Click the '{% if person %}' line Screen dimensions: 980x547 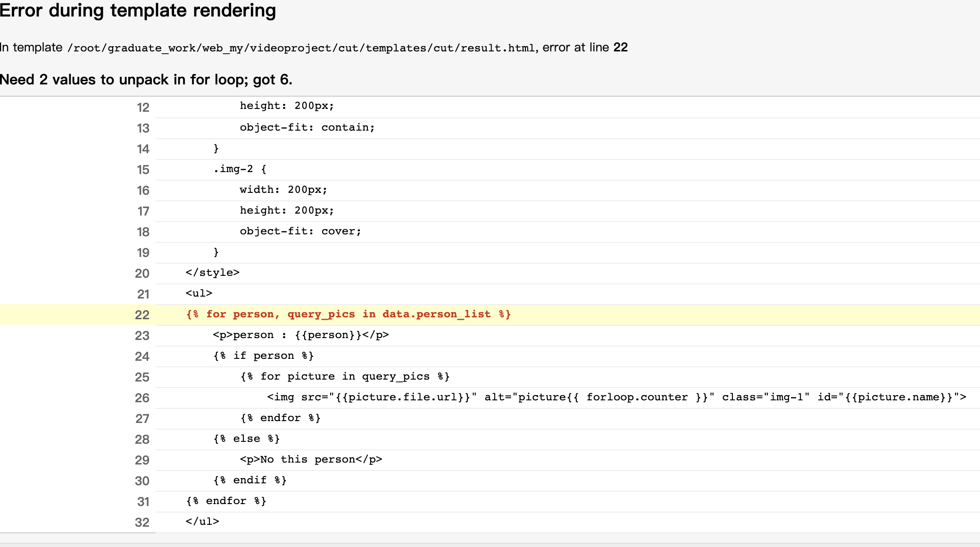(x=263, y=356)
